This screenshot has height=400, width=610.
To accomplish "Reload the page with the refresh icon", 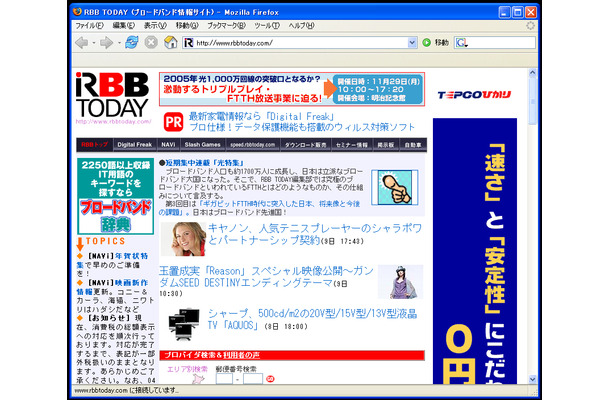I will pyautogui.click(x=132, y=42).
